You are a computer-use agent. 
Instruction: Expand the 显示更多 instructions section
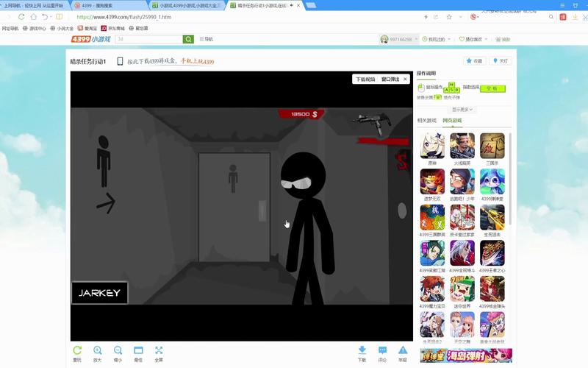point(462,110)
